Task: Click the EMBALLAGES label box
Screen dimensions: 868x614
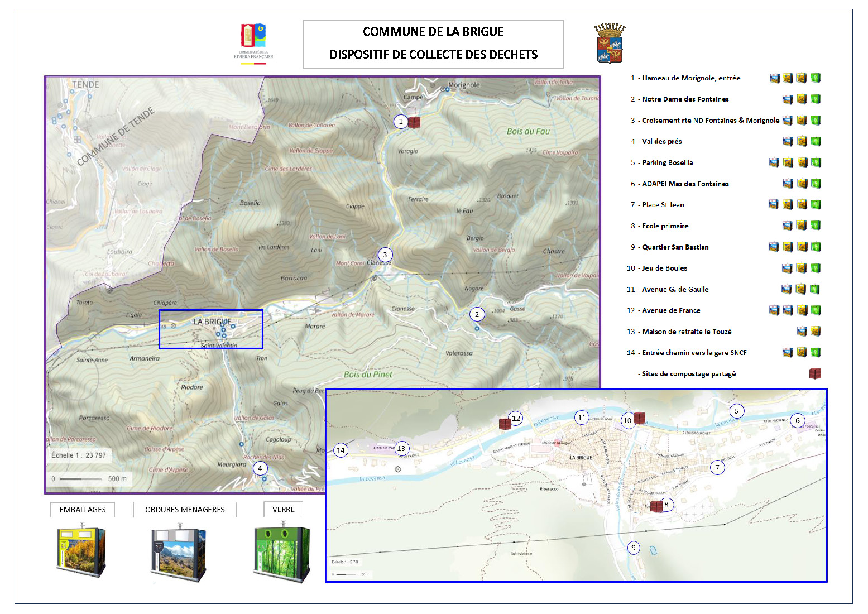Action: click(x=83, y=510)
